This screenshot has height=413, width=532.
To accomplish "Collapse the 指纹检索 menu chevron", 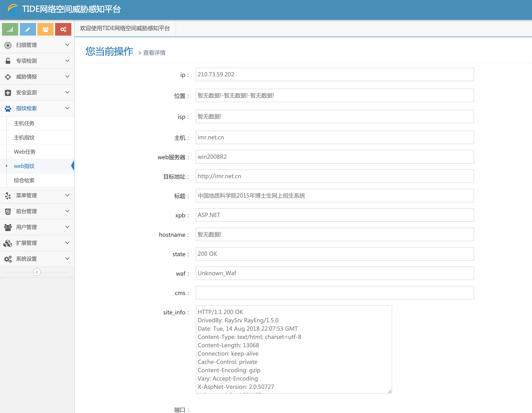I will pos(67,108).
